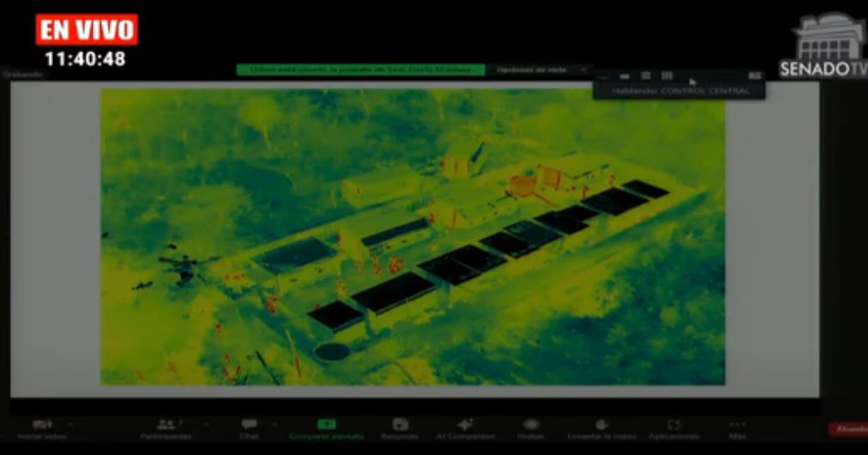Click the green screen-sharing notification banner
The height and width of the screenshot is (455, 868).
click(361, 70)
